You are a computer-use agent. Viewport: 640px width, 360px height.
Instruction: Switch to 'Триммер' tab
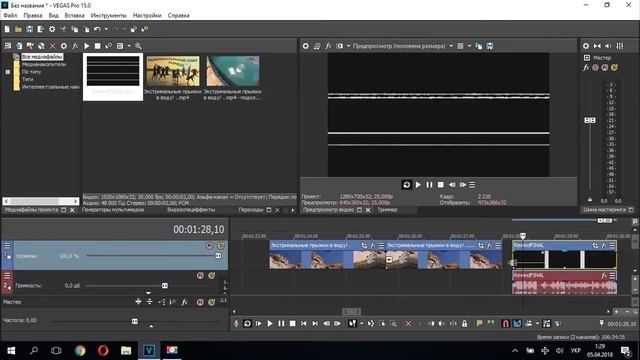point(387,210)
